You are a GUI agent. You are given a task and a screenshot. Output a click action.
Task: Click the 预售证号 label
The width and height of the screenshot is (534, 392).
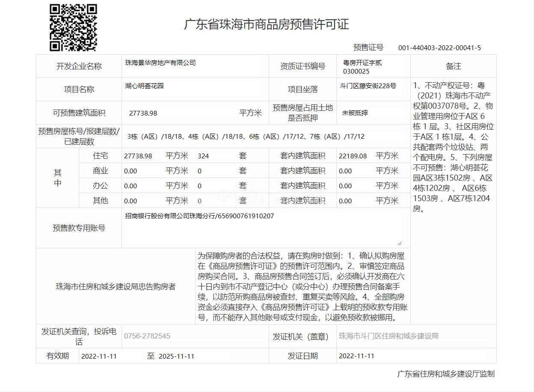(368, 48)
